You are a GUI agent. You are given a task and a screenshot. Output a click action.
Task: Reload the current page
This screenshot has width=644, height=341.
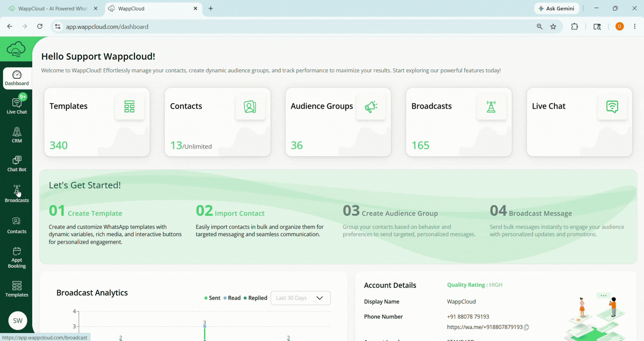coord(40,26)
